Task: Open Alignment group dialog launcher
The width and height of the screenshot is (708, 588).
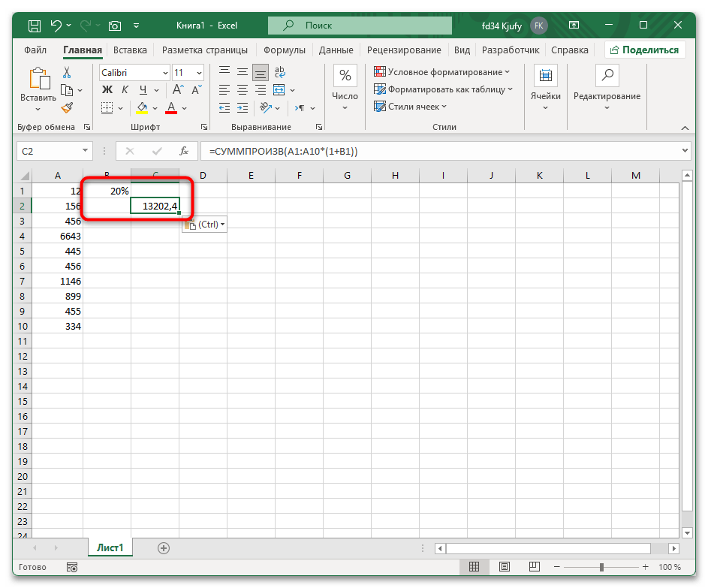Action: [319, 127]
